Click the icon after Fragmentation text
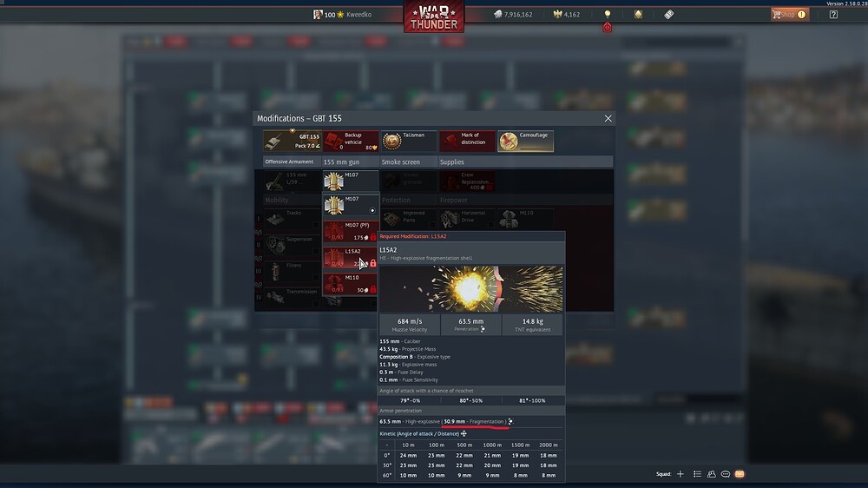 point(510,421)
